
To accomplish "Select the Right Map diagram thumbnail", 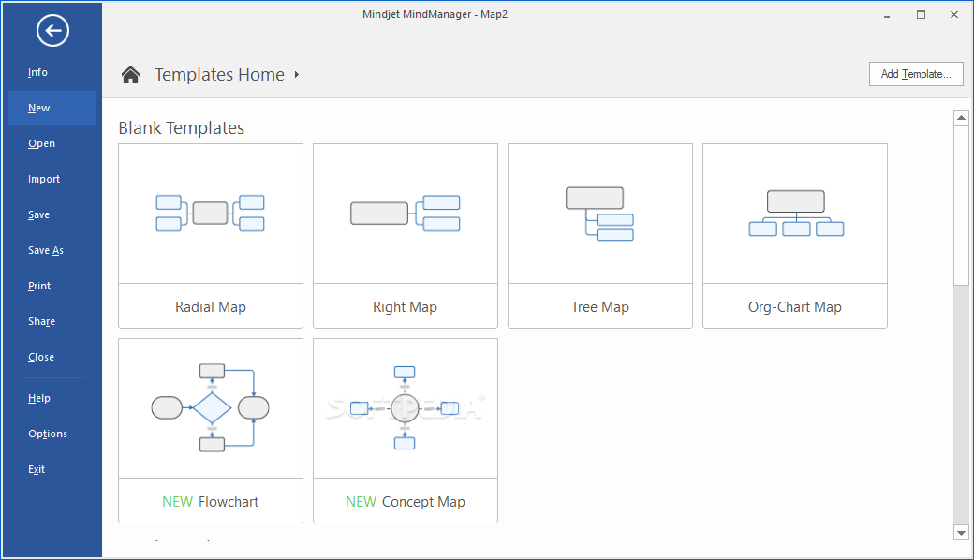I will pos(405,214).
